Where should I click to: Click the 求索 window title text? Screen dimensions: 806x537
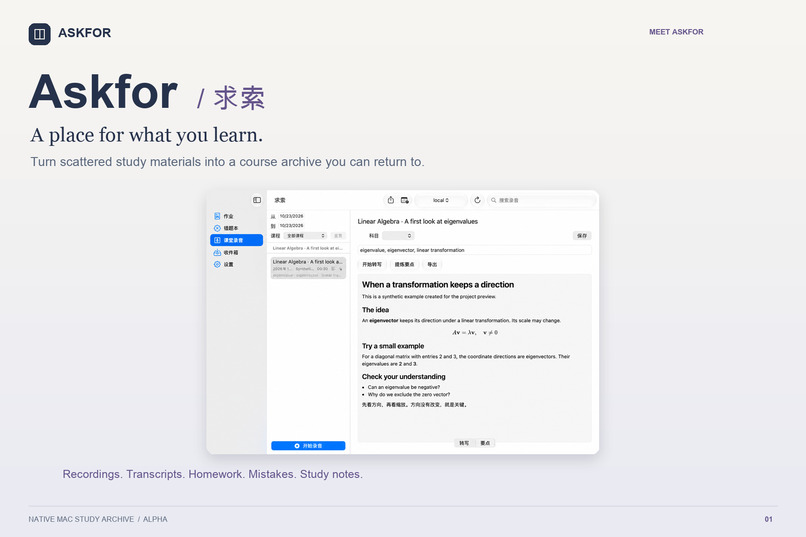pos(280,200)
